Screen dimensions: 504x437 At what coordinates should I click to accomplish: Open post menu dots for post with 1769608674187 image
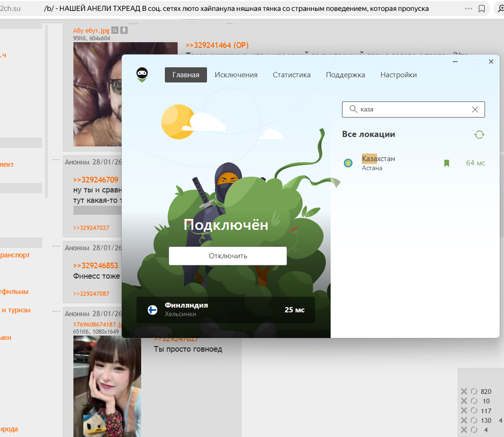coord(56,311)
